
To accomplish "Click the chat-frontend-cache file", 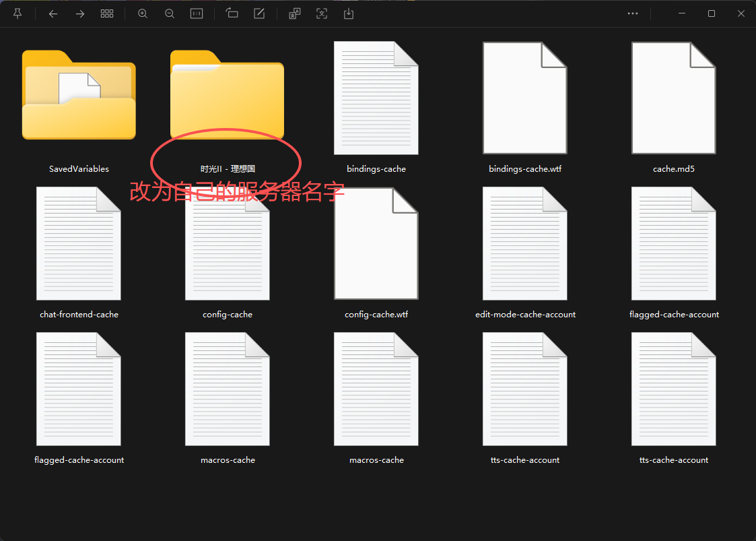I will pyautogui.click(x=79, y=244).
